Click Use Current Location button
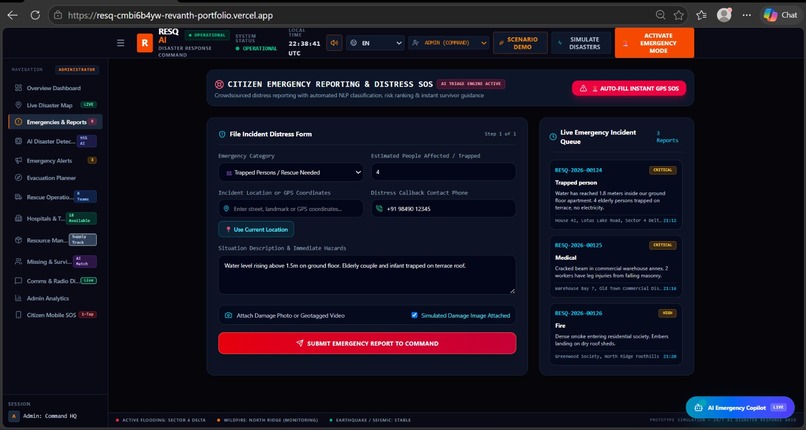806x430 pixels. pyautogui.click(x=256, y=229)
